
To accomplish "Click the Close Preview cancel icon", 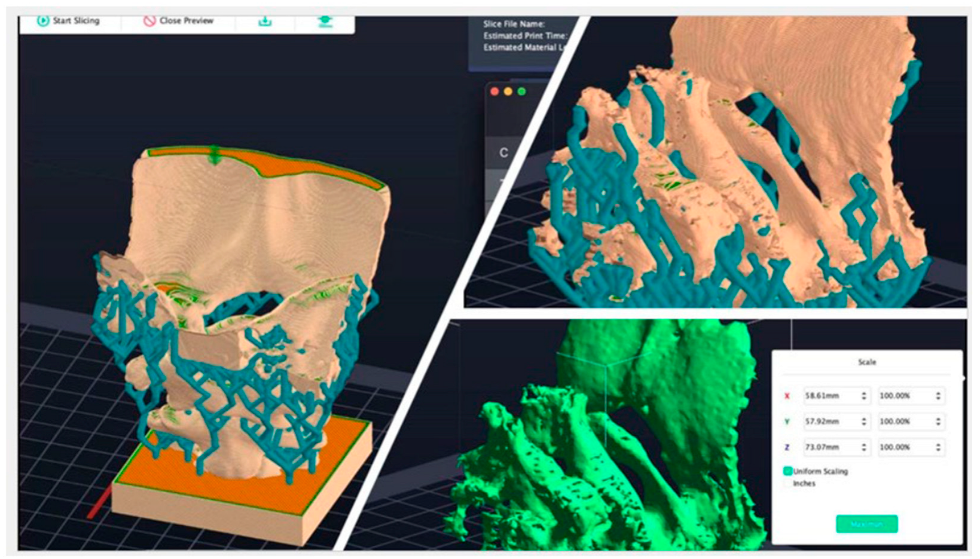I will pyautogui.click(x=149, y=21).
